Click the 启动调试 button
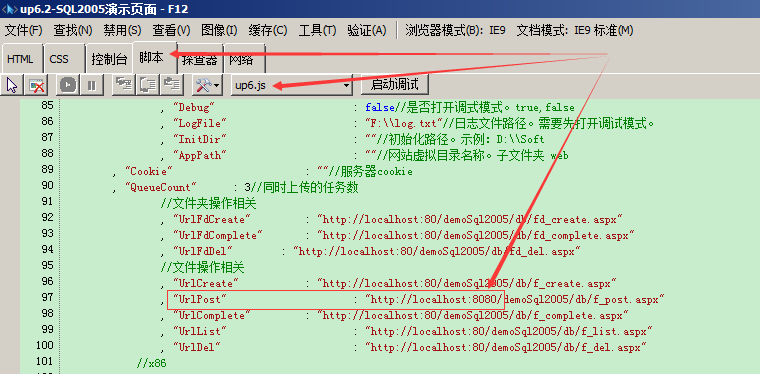Image resolution: width=760 pixels, height=374 pixels. [394, 85]
